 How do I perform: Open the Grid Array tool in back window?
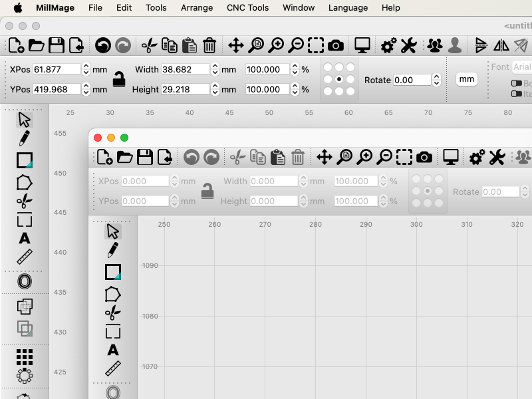(25, 357)
